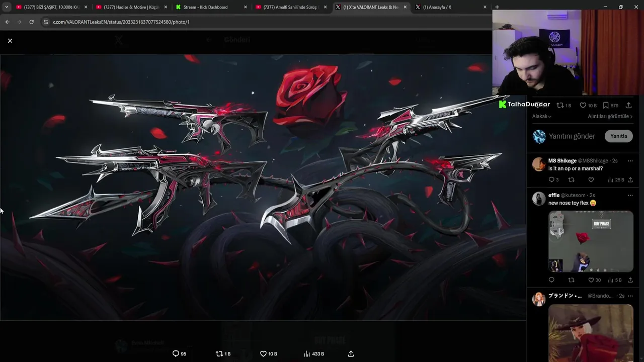Open more options on M8 Shikage's reply

[x=630, y=161]
